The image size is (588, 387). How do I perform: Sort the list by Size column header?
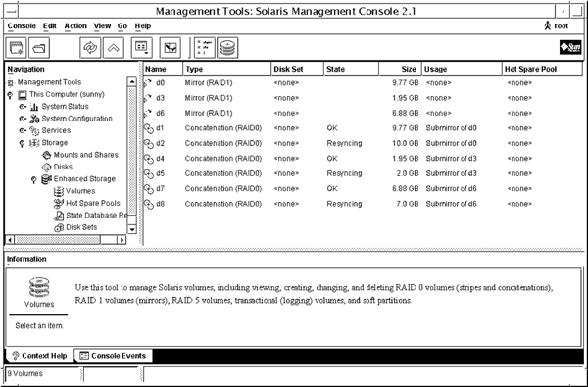[400, 69]
